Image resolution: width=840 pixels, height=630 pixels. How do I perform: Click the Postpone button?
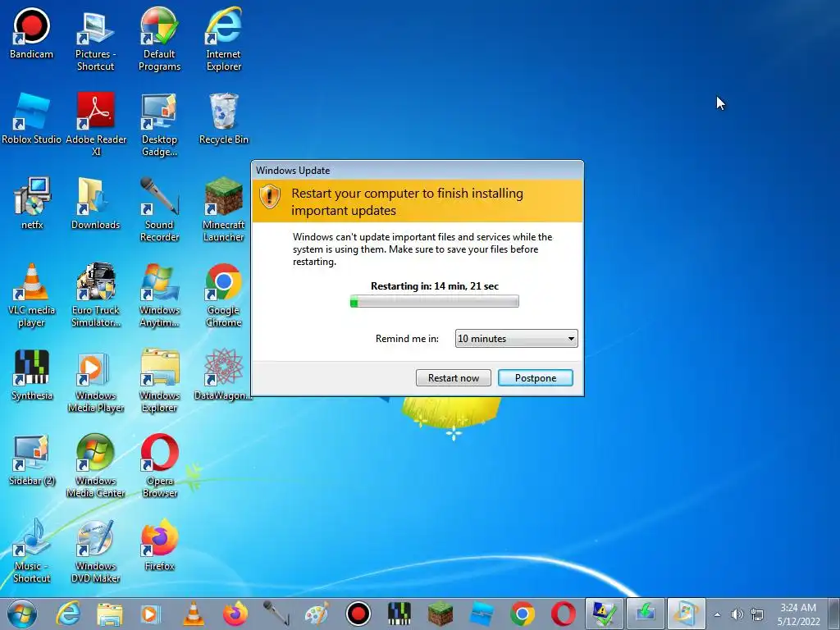[x=536, y=377]
